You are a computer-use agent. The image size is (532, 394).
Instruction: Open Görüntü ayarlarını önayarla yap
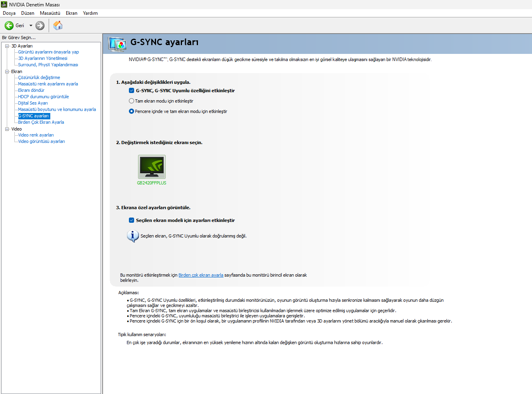coord(48,52)
